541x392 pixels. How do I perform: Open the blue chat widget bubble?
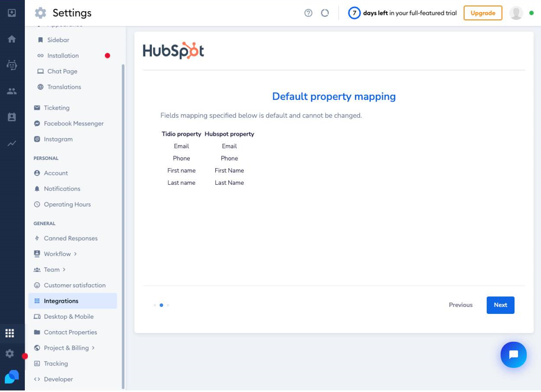[x=514, y=355]
